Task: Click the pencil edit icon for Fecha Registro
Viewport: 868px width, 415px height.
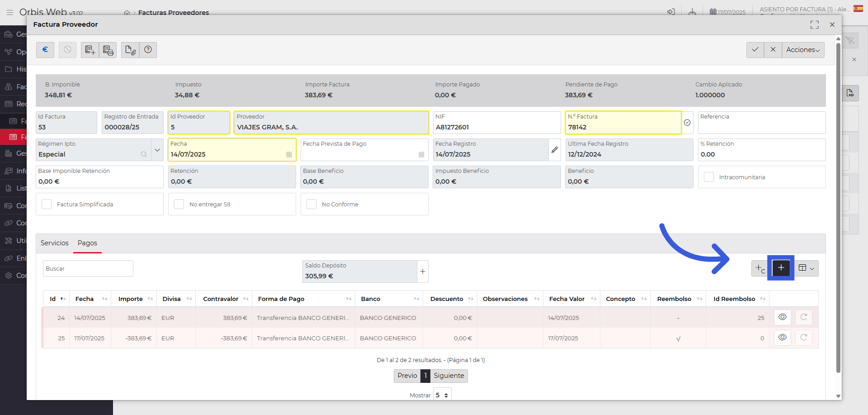Action: coord(555,150)
